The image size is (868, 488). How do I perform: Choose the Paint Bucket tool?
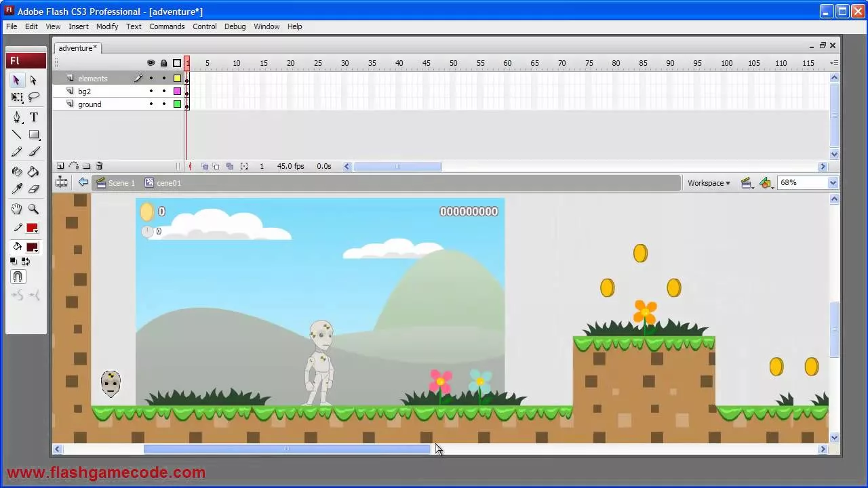(x=33, y=171)
